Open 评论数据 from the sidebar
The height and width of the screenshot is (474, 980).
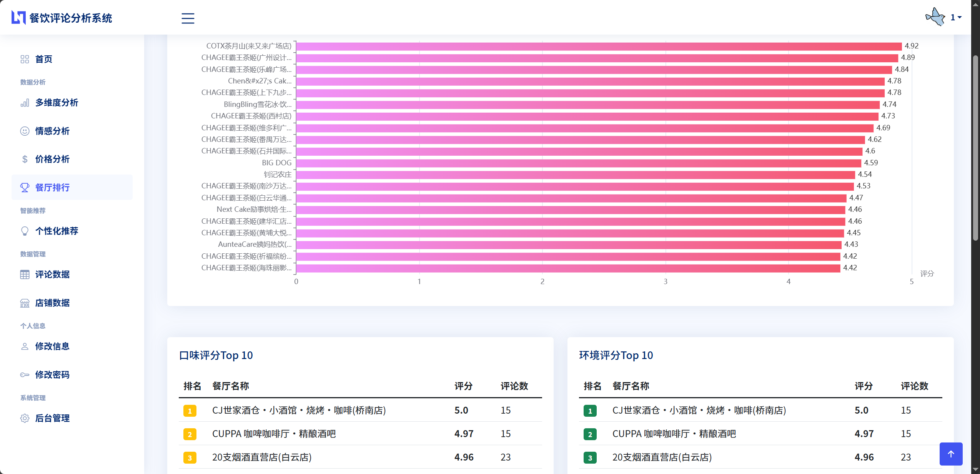52,274
